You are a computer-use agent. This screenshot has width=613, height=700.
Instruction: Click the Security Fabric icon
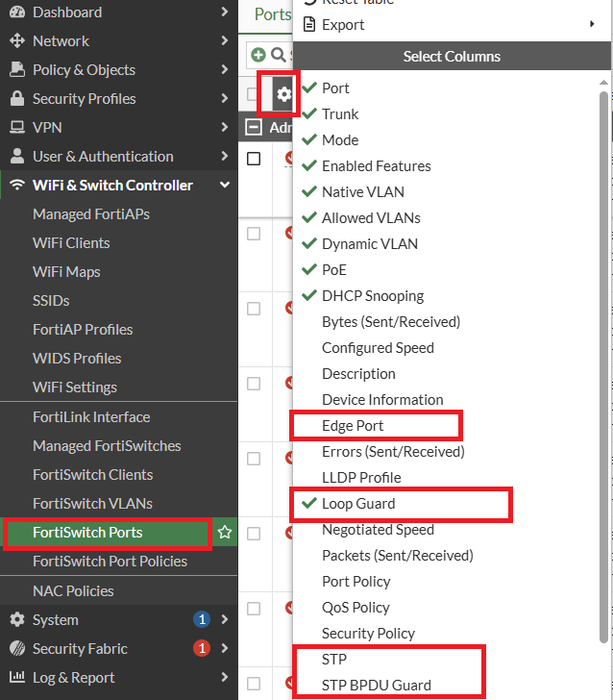tap(16, 649)
